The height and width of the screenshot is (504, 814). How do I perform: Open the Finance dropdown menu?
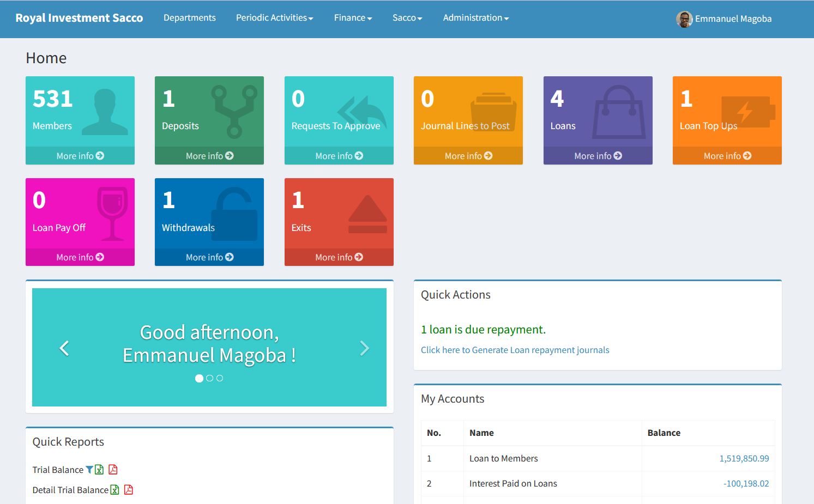[x=353, y=18]
